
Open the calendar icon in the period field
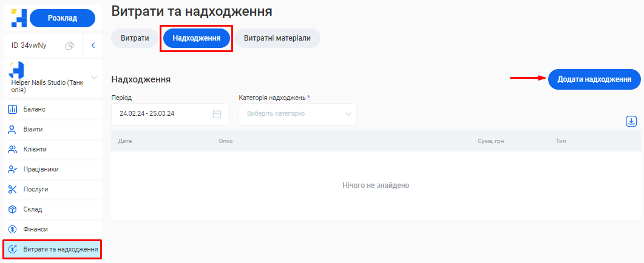[x=217, y=114]
